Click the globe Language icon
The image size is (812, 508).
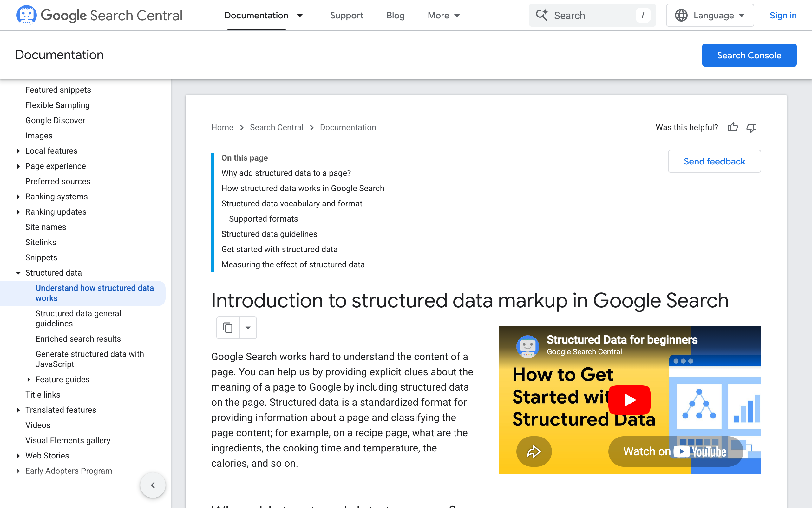point(681,15)
